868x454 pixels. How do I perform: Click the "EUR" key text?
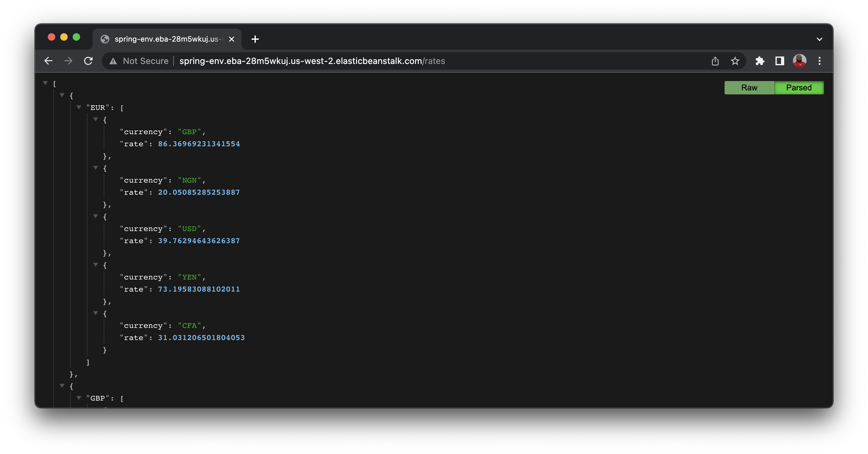pyautogui.click(x=98, y=107)
